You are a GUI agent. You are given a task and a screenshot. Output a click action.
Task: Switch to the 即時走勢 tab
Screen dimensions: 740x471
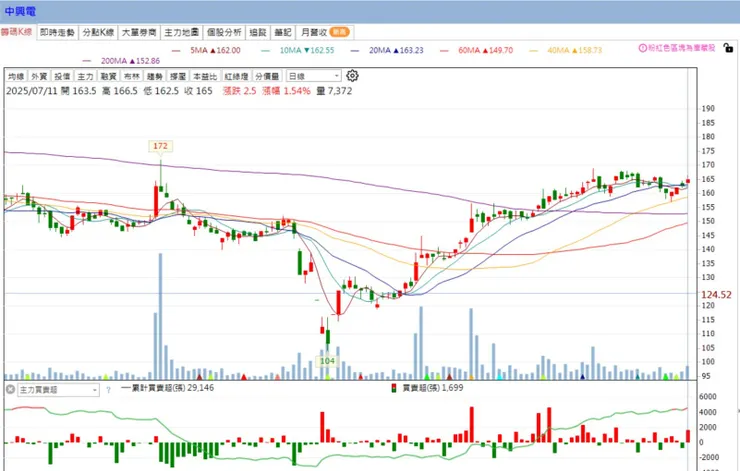pyautogui.click(x=57, y=32)
